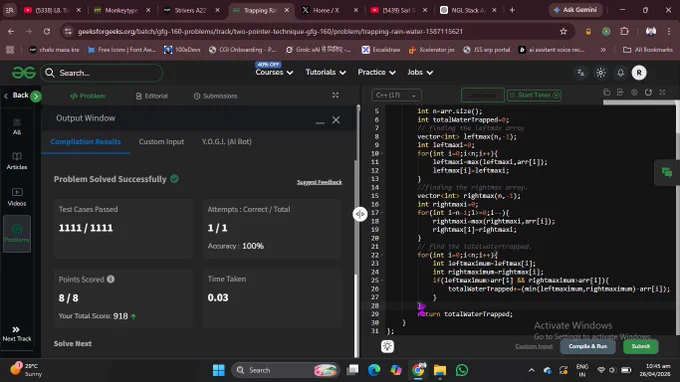Close the Output Window
This screenshot has width=680, height=382.
pyautogui.click(x=336, y=120)
